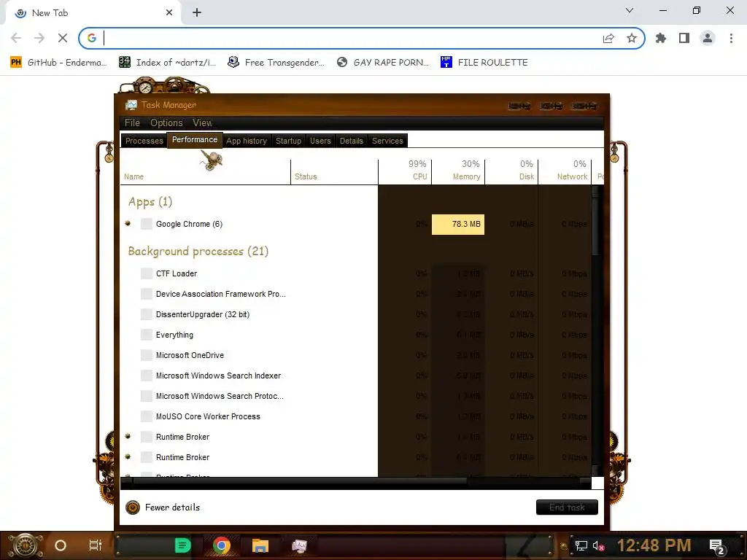This screenshot has height=560, width=747.
Task: Select DissenterUpgrader (32 bit) process
Action: (x=356, y=314)
